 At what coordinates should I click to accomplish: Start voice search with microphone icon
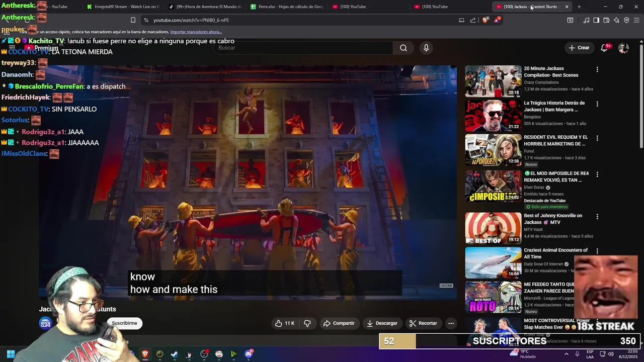pos(426,48)
